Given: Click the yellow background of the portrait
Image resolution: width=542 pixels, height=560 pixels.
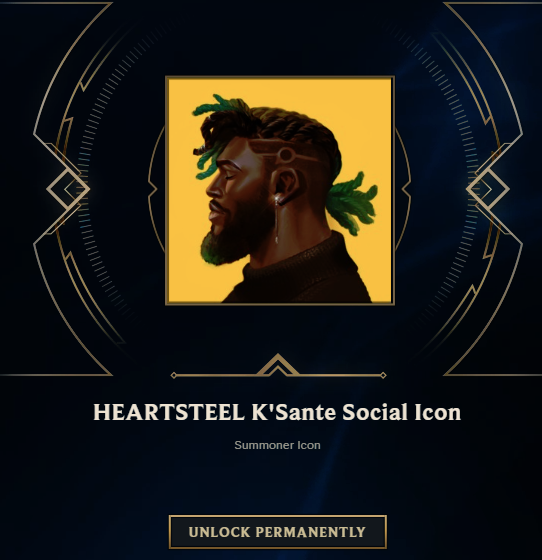Looking at the screenshot, I should pyautogui.click(x=357, y=107).
